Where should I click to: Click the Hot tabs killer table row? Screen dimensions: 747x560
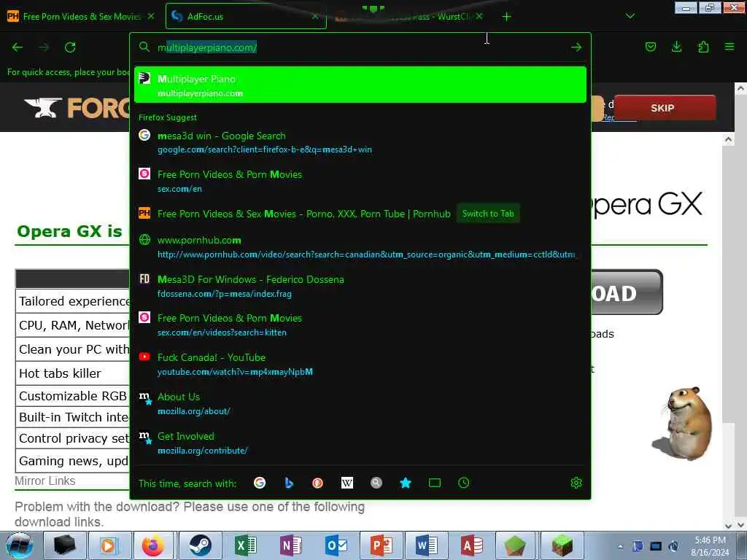coord(73,373)
